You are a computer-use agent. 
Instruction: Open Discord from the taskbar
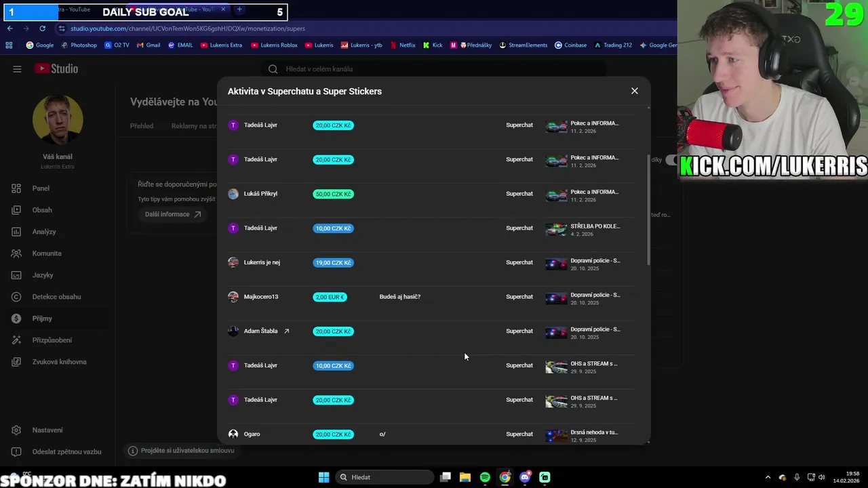click(x=525, y=477)
